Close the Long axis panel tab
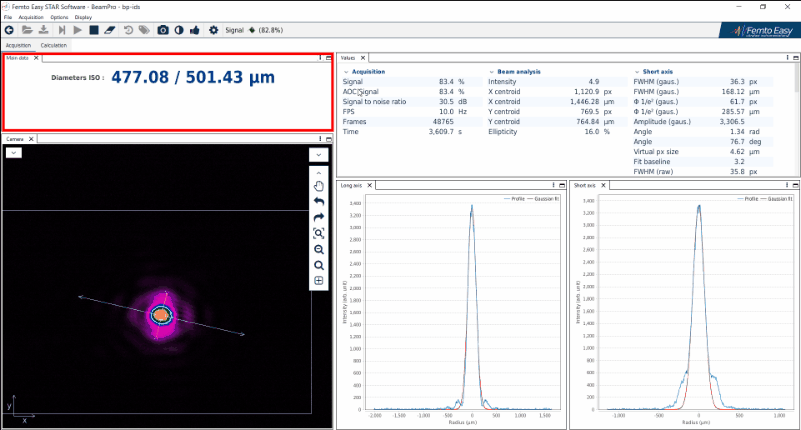The height and width of the screenshot is (430, 801). pyautogui.click(x=370, y=185)
